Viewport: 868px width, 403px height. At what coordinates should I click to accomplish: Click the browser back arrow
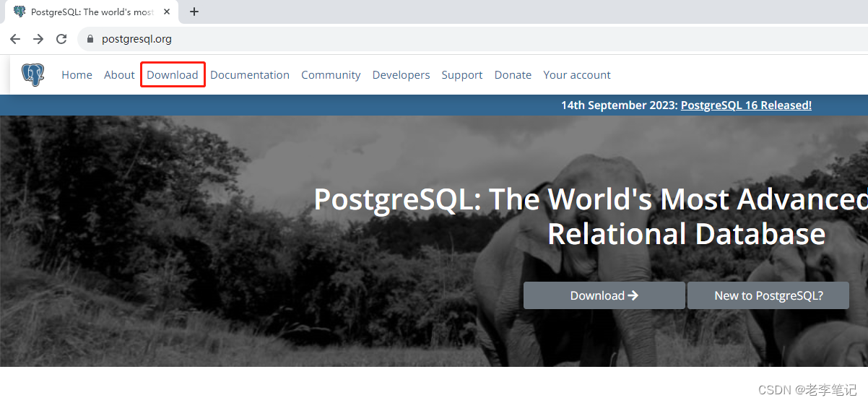click(x=15, y=39)
